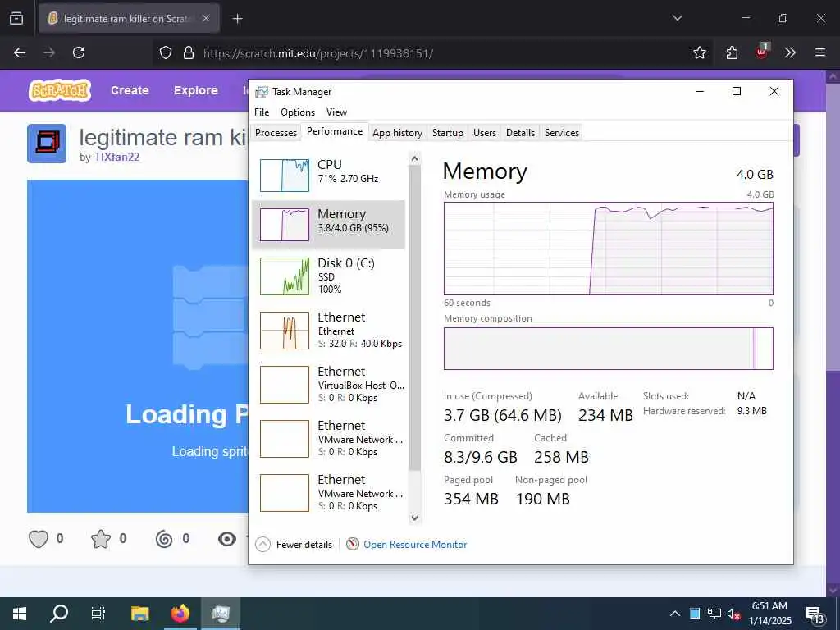Click sidebar scroll down arrow

[414, 518]
